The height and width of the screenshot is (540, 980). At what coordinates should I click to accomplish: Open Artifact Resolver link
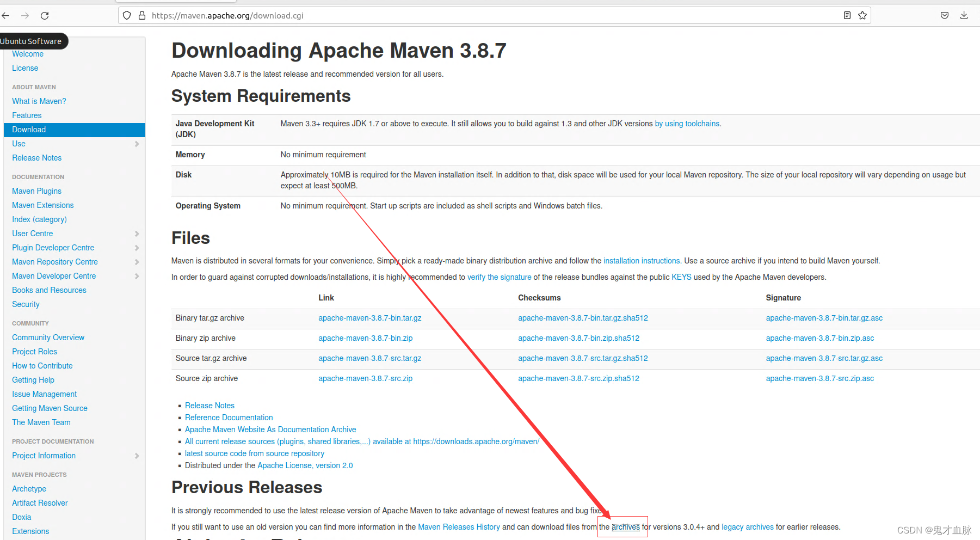pos(40,503)
